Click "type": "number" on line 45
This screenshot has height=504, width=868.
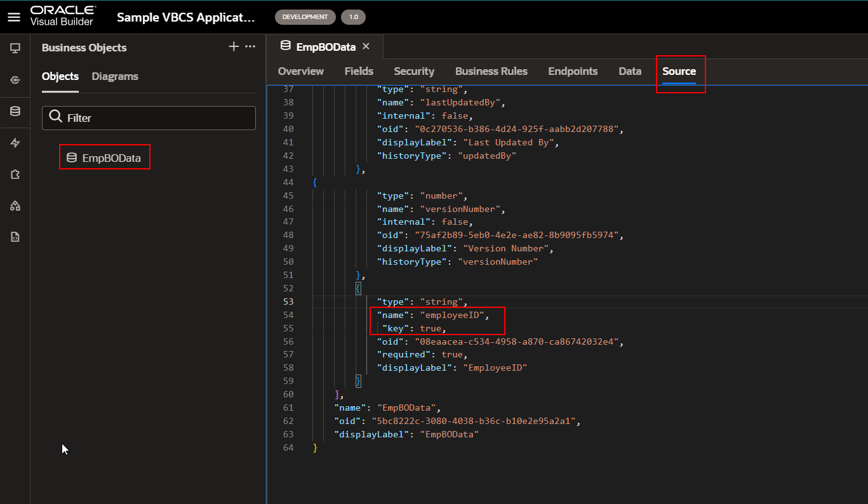tap(422, 196)
